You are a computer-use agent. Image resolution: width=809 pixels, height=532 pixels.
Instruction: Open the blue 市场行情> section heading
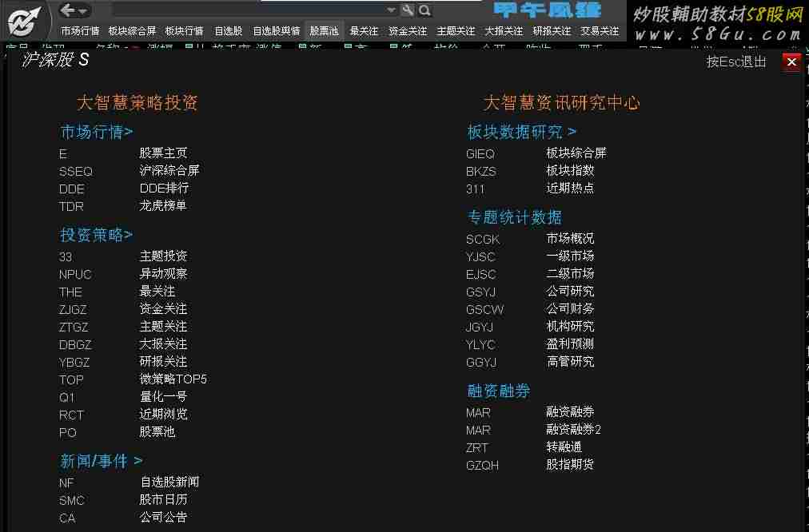pyautogui.click(x=97, y=132)
